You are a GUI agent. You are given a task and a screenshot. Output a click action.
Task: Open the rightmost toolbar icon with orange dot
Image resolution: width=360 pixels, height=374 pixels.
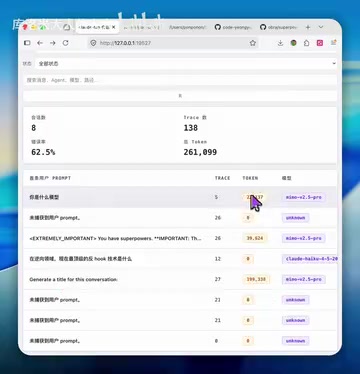[333, 43]
